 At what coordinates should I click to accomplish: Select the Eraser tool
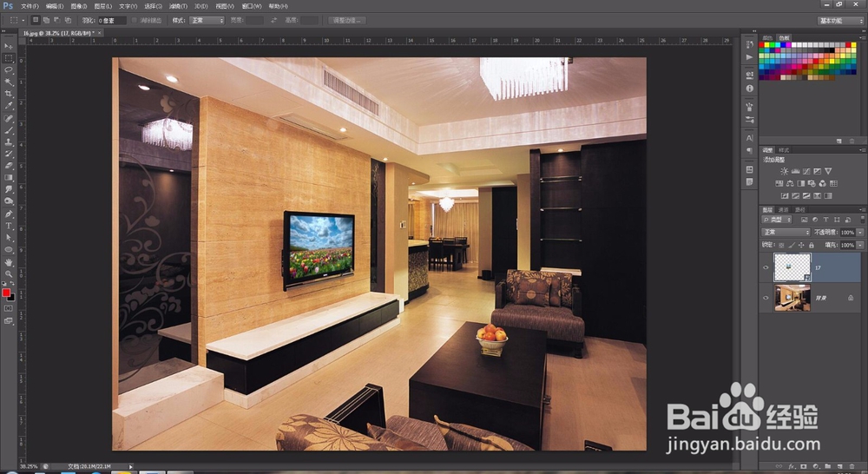[x=9, y=166]
